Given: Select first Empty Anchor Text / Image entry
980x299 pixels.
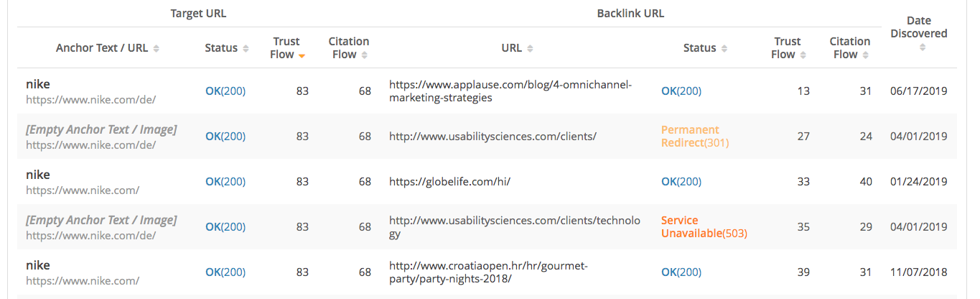Looking at the screenshot, I should pos(101,129).
